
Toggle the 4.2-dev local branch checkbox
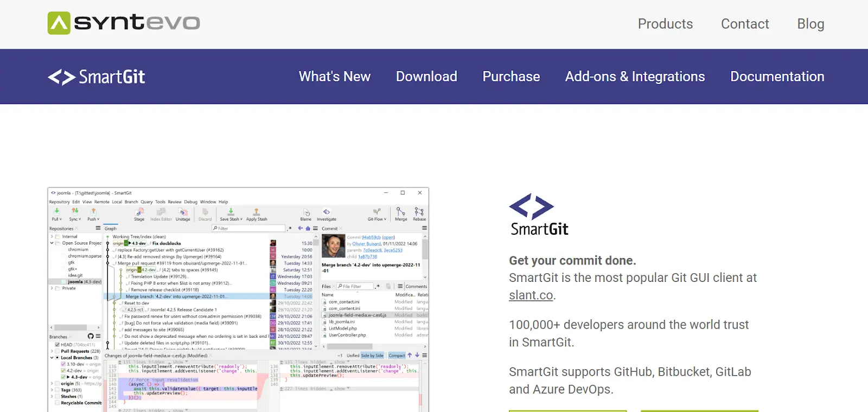(63, 371)
